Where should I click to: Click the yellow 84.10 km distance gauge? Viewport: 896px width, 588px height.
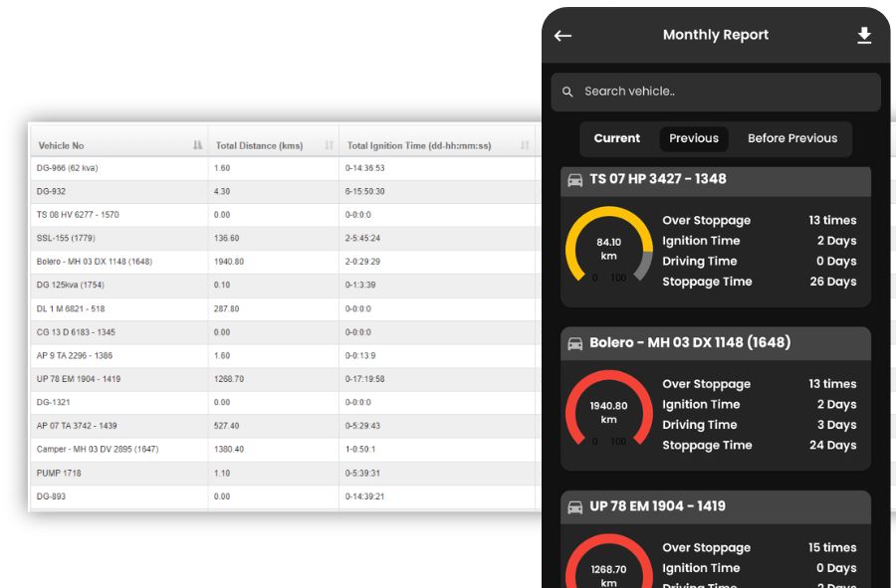point(608,249)
